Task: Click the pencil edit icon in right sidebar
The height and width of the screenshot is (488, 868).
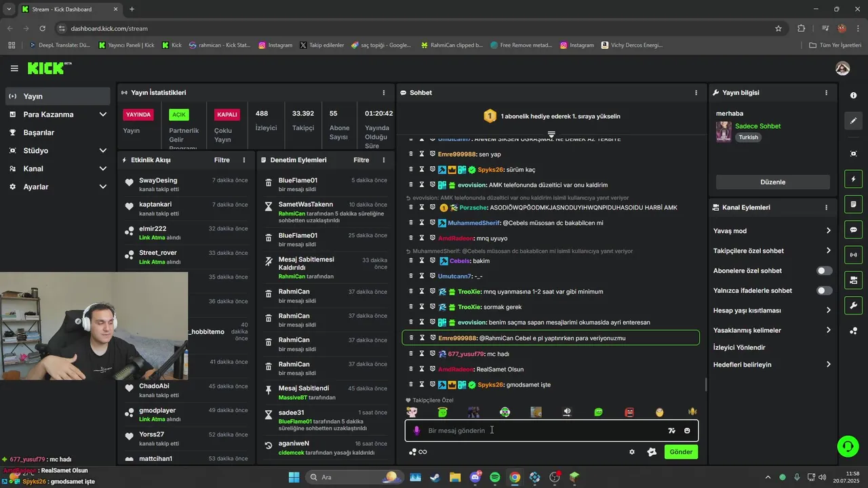Action: click(x=853, y=121)
